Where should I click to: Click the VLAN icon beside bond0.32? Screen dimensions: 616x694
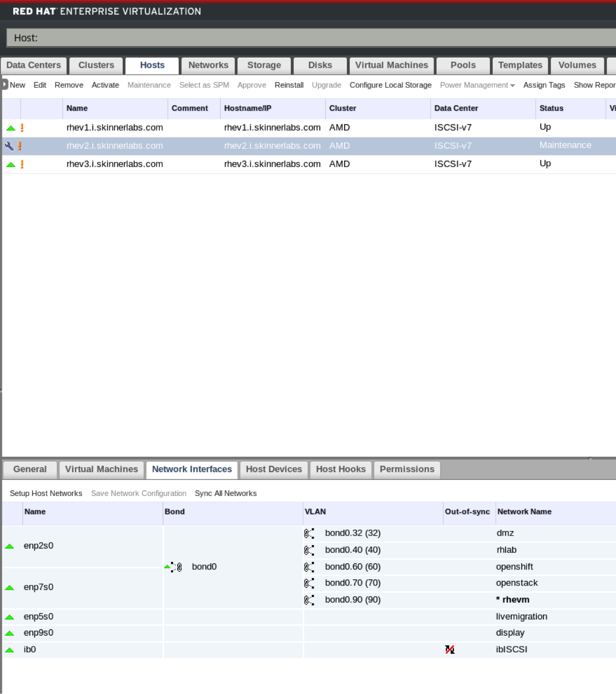tap(309, 533)
